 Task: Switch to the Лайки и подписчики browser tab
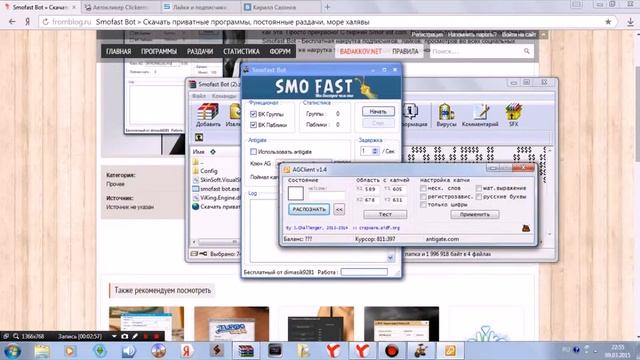200,7
